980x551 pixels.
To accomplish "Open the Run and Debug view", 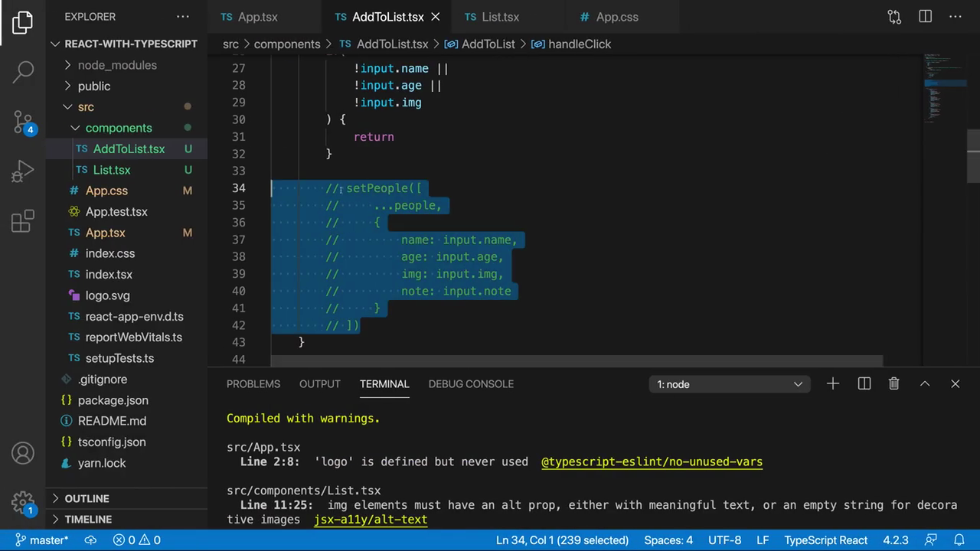I will 23,171.
